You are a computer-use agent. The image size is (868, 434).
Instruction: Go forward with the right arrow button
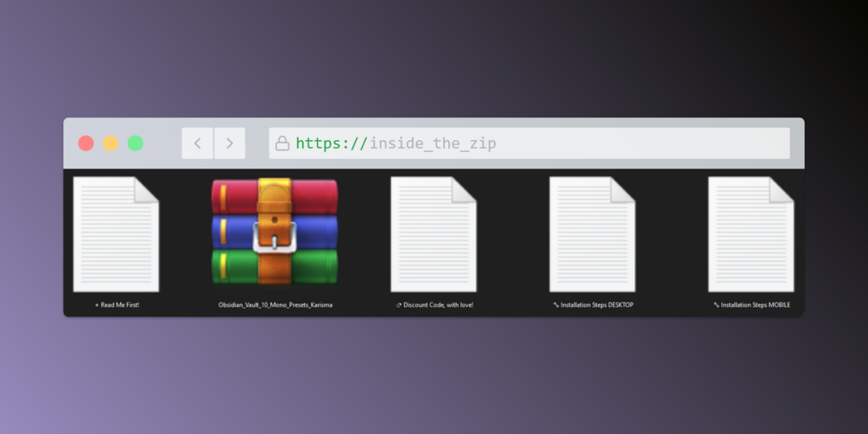pyautogui.click(x=230, y=144)
